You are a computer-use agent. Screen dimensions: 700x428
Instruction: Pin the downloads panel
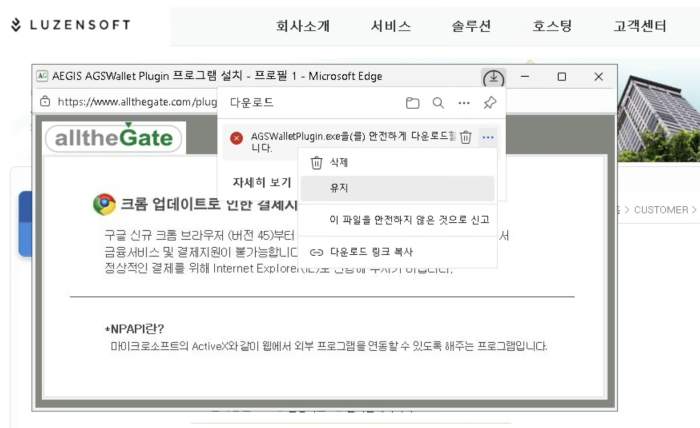[x=489, y=103]
